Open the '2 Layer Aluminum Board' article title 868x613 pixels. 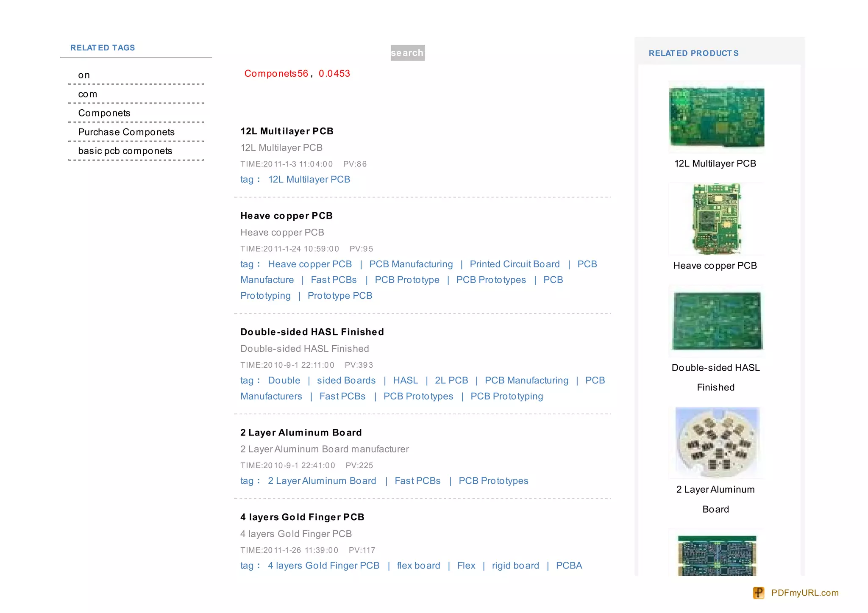(x=301, y=433)
